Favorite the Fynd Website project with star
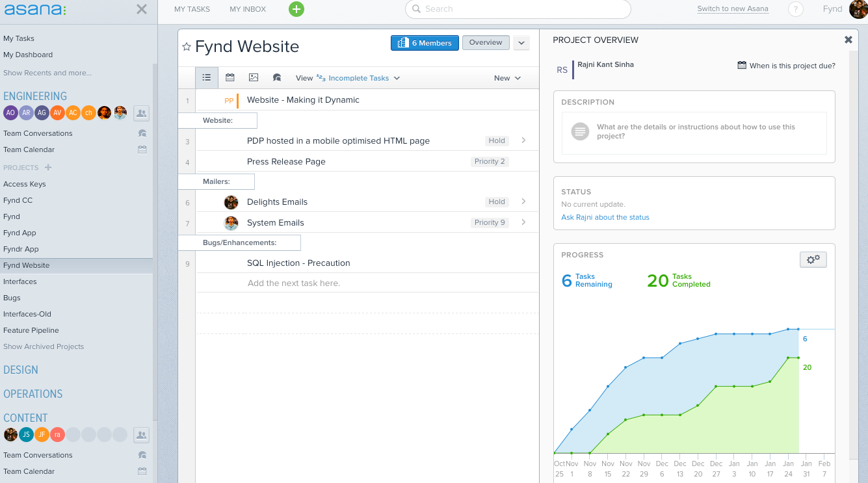Image resolution: width=868 pixels, height=483 pixels. point(187,47)
